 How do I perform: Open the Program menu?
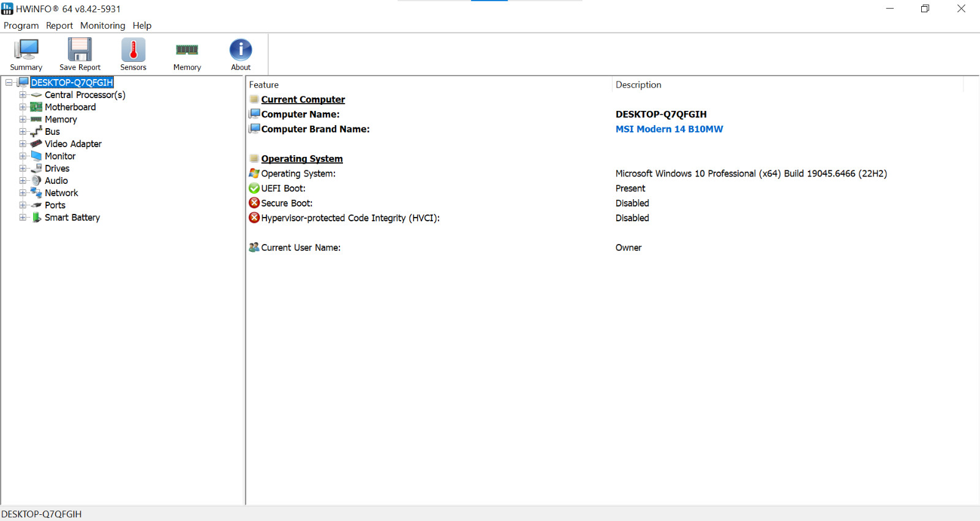pyautogui.click(x=21, y=26)
